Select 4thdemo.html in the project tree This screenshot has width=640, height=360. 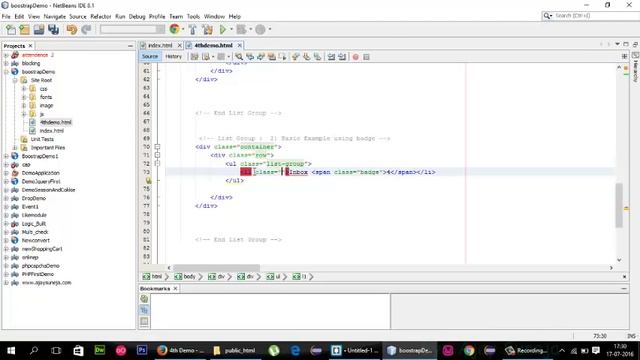point(56,122)
